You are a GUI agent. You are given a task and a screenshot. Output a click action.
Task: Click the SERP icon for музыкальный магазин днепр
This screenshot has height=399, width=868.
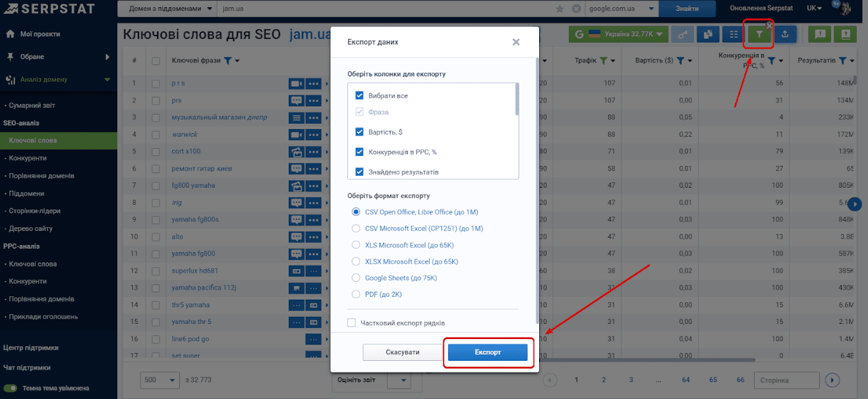point(295,118)
